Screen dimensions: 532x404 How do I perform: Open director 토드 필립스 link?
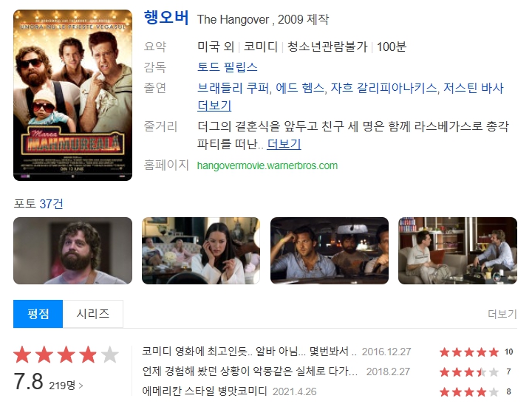[228, 66]
